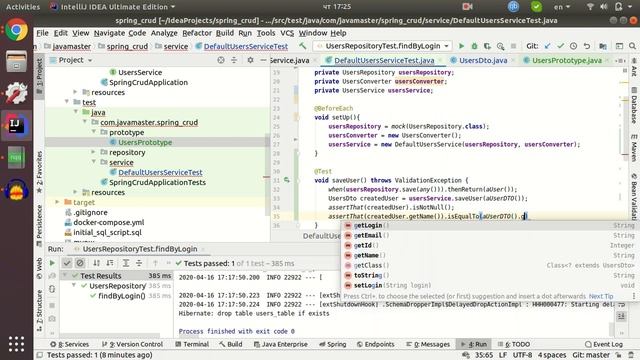640x360 pixels.
Task: Open Project Structure icon in toolbar
Action: point(603,46)
